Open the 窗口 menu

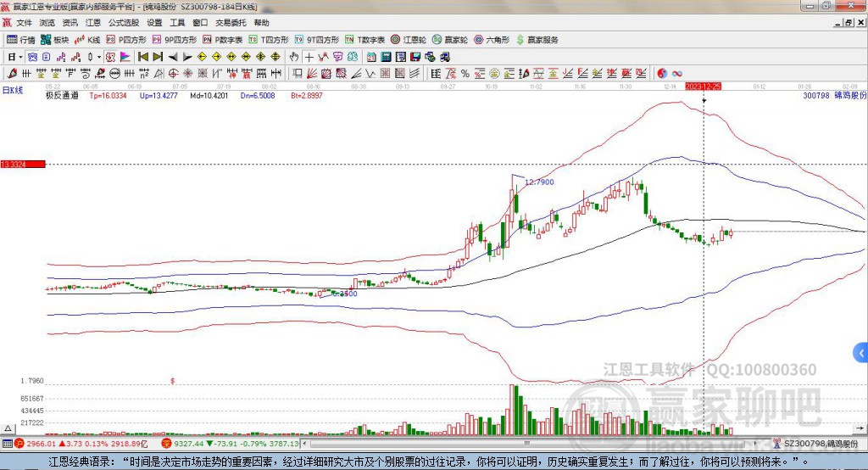(x=200, y=23)
